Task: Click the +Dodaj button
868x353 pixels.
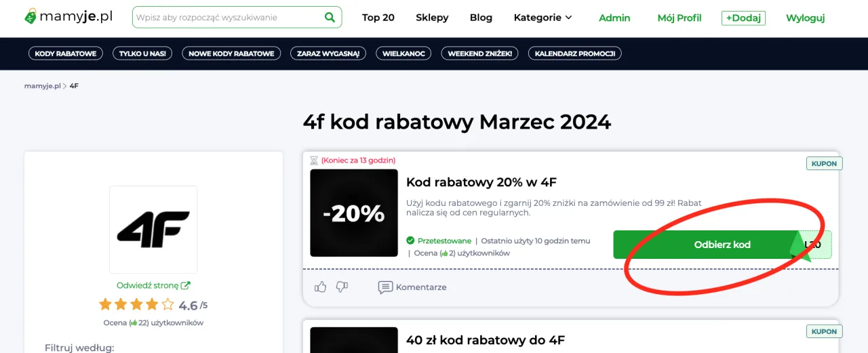Action: (x=743, y=18)
